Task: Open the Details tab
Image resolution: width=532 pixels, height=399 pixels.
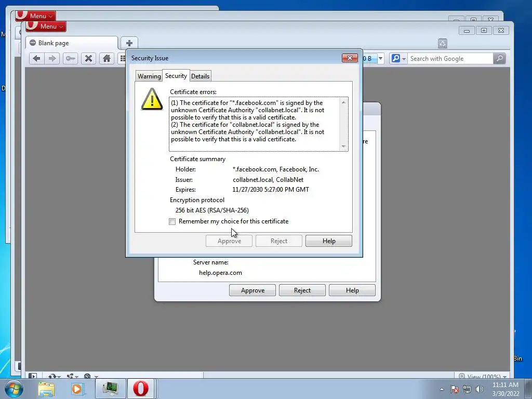Action: (x=200, y=76)
